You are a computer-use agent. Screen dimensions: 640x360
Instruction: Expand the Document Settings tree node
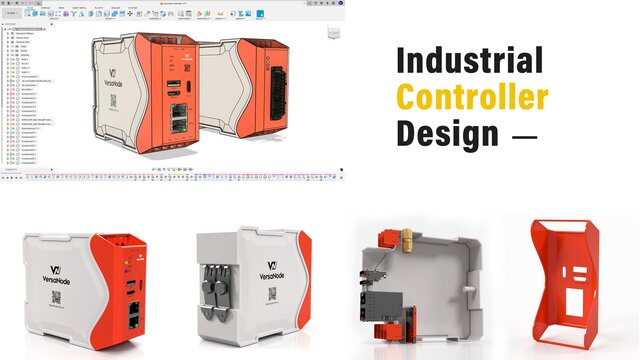coord(8,33)
